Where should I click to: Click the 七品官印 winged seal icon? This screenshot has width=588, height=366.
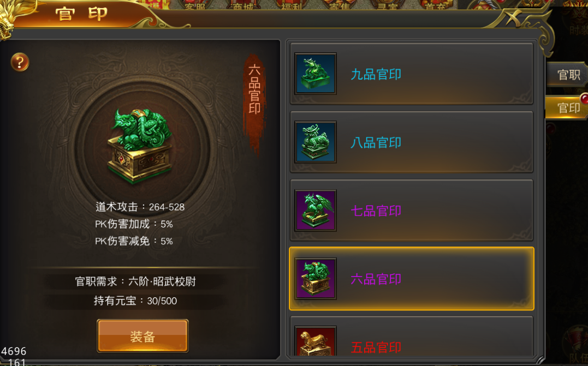tap(316, 211)
